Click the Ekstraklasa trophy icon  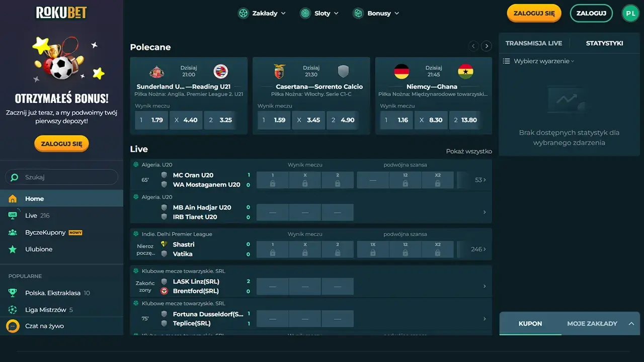pyautogui.click(x=13, y=293)
